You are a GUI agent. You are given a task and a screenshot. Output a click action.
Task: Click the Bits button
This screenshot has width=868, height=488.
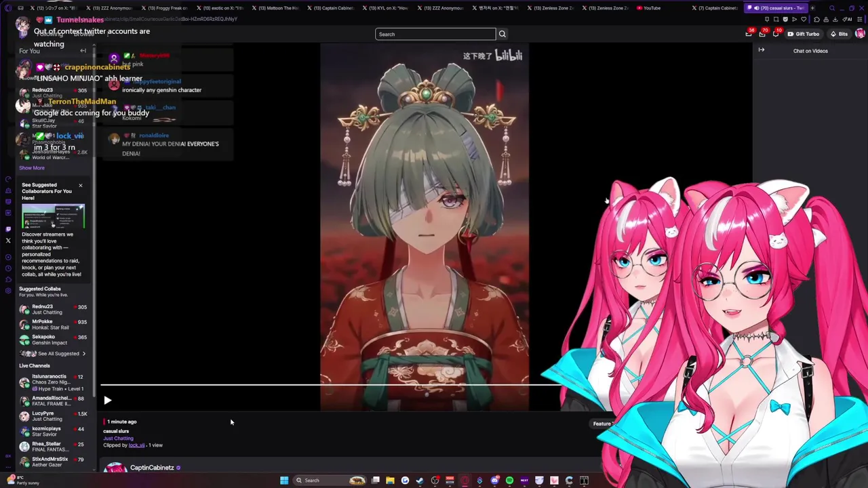tap(839, 34)
